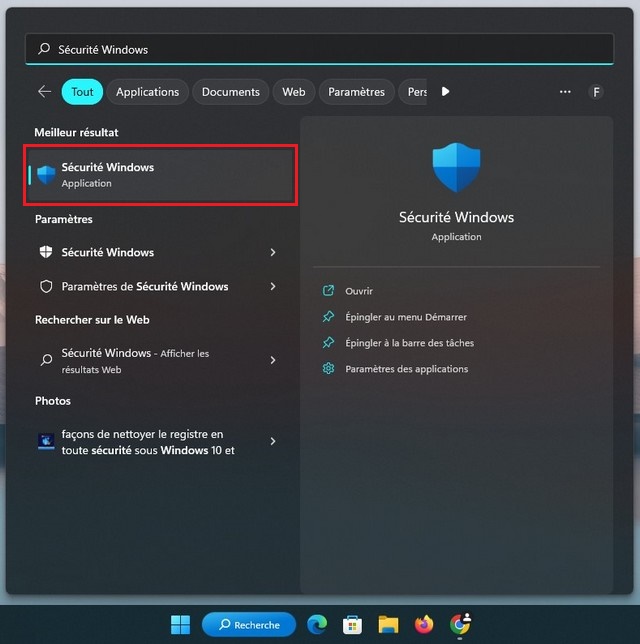
Task: Launch Firefox from the taskbar
Action: click(x=424, y=625)
